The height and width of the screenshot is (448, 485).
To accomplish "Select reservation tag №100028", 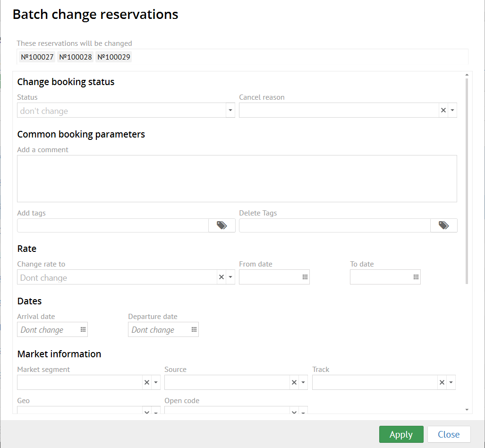I will click(x=76, y=57).
